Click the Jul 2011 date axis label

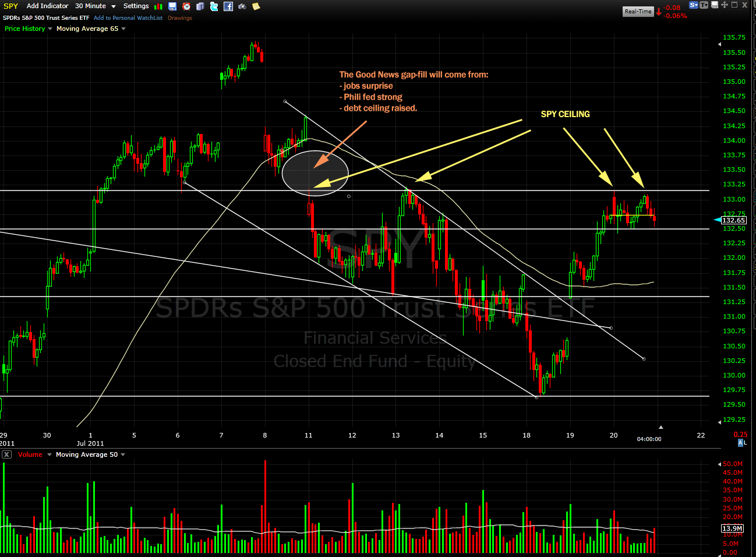click(x=90, y=443)
